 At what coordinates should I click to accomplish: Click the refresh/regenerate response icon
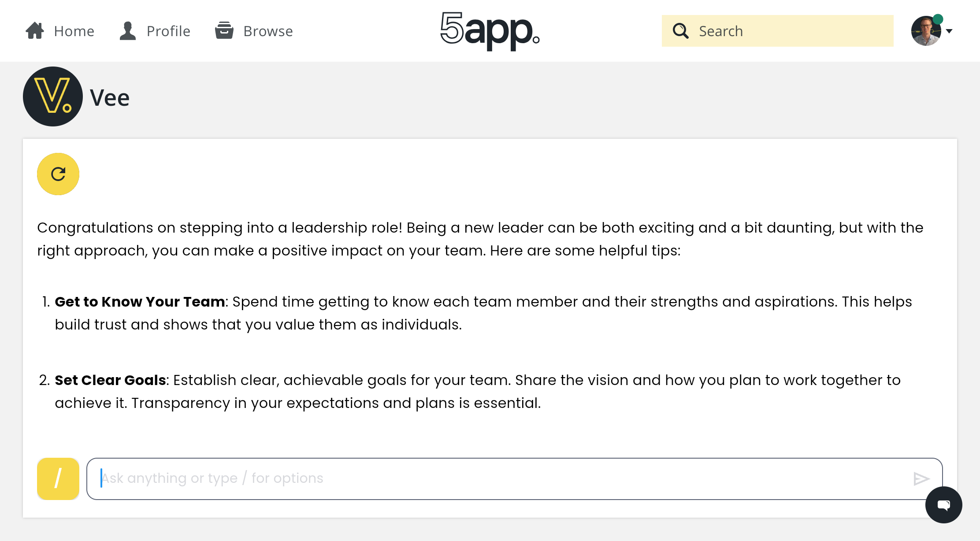point(58,174)
